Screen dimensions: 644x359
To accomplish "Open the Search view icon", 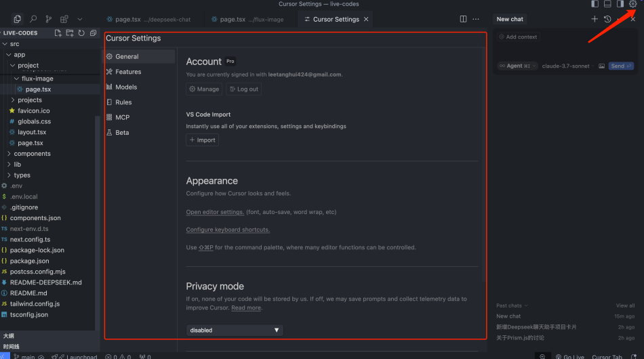I will [x=33, y=19].
